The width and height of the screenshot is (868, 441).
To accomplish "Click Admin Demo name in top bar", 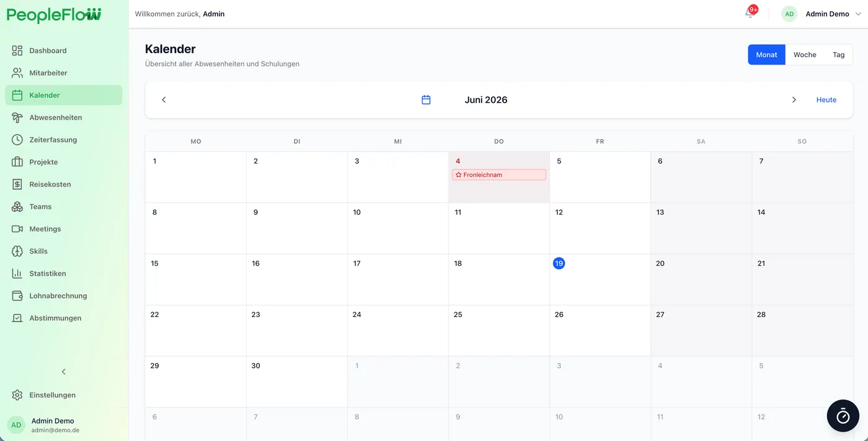I will [827, 14].
